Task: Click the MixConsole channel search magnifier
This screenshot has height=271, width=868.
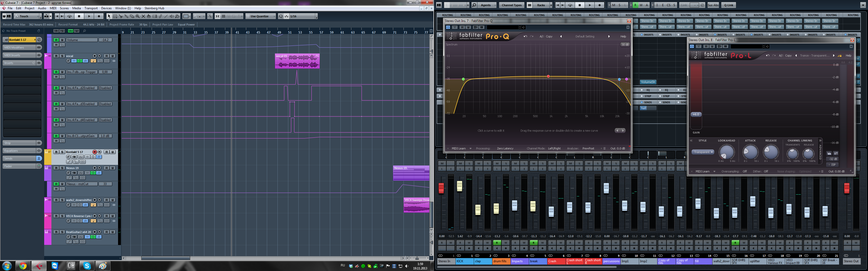Action: coord(474,5)
